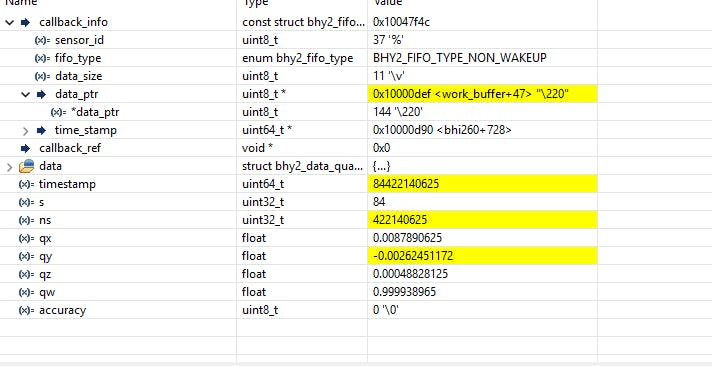This screenshot has width=712, height=366.
Task: Click the sensor_id variable icon
Action: pos(43,40)
